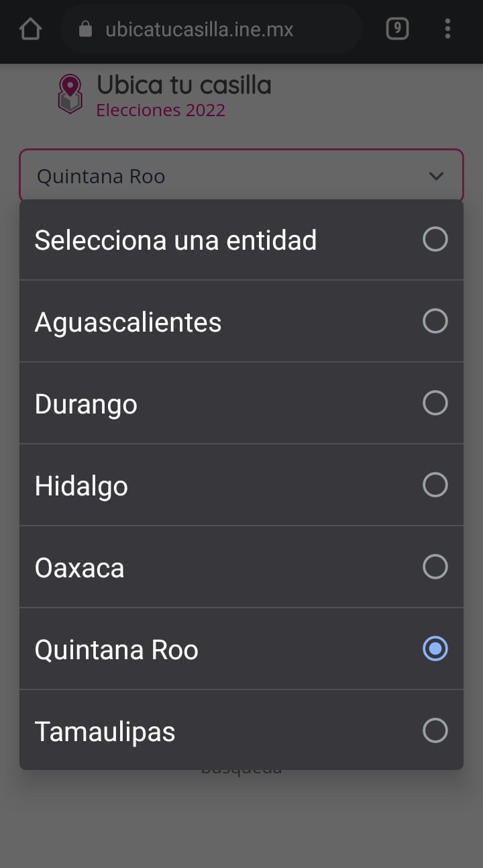The height and width of the screenshot is (868, 483).
Task: Click the ubicatucasilla.ine.mx address bar
Action: coord(199,30)
